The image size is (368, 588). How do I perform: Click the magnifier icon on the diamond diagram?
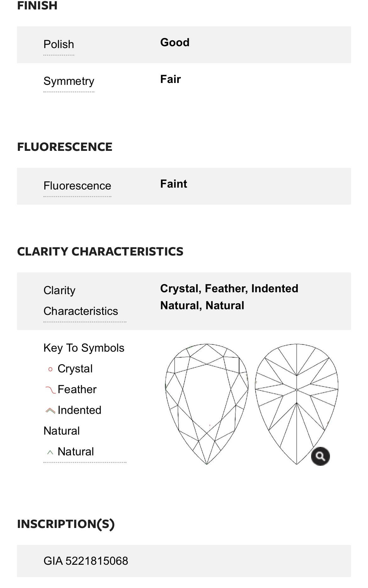(x=320, y=456)
